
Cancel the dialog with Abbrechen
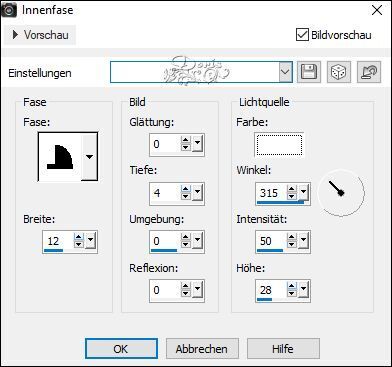(202, 349)
